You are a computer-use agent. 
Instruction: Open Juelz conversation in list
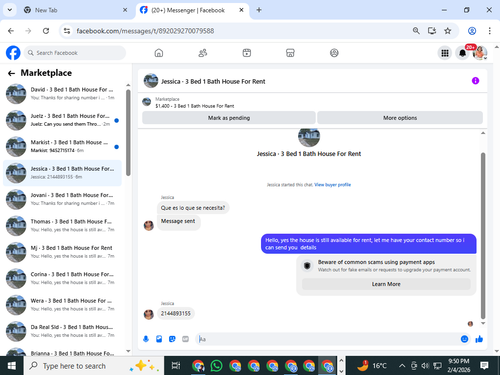pyautogui.click(x=62, y=120)
